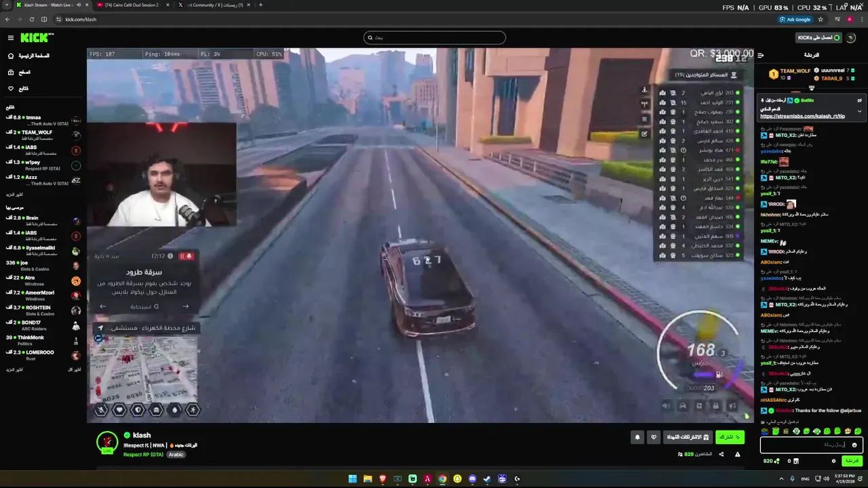The height and width of the screenshot is (488, 868).
Task: Click the Arabic language tag
Action: click(x=176, y=454)
